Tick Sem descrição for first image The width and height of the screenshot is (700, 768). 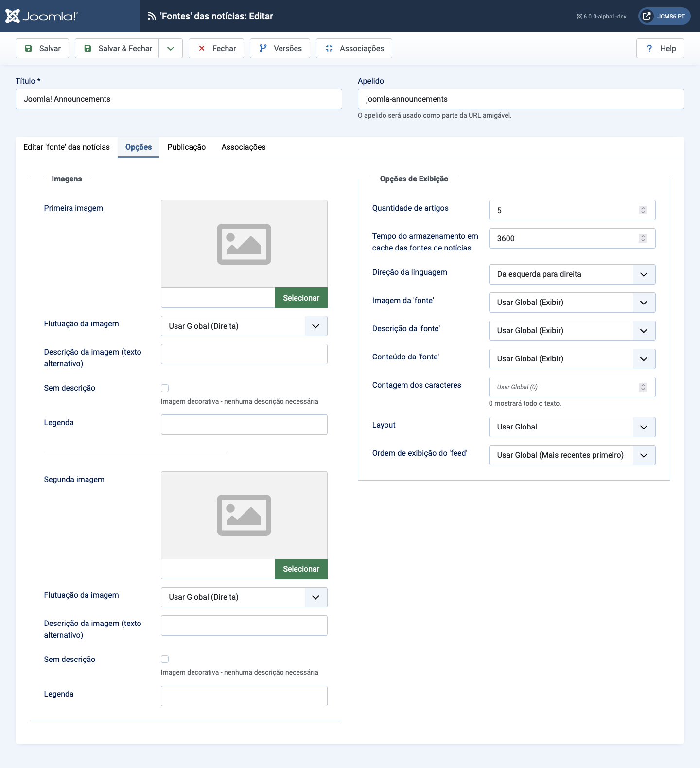point(165,388)
